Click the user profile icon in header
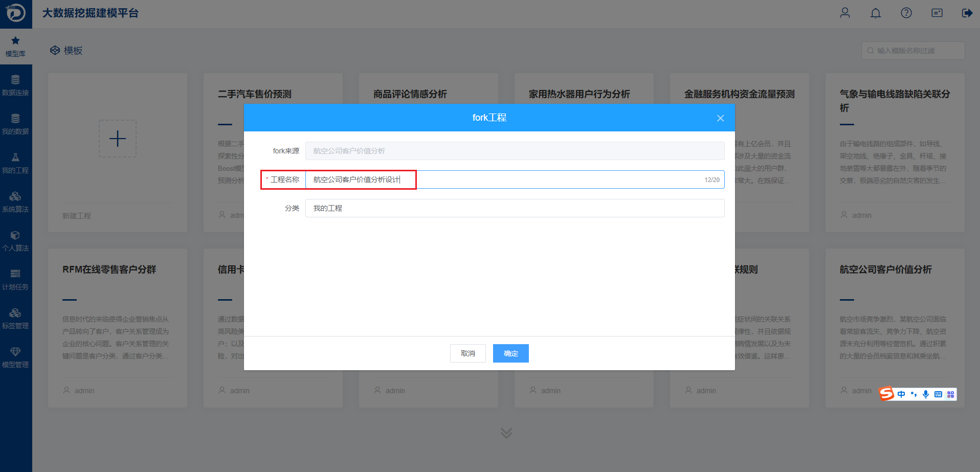The height and width of the screenshot is (472, 980). tap(845, 13)
